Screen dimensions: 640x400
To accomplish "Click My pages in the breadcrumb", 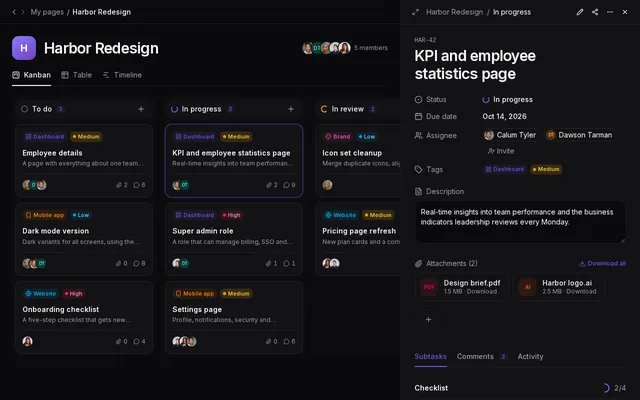I will (47, 12).
